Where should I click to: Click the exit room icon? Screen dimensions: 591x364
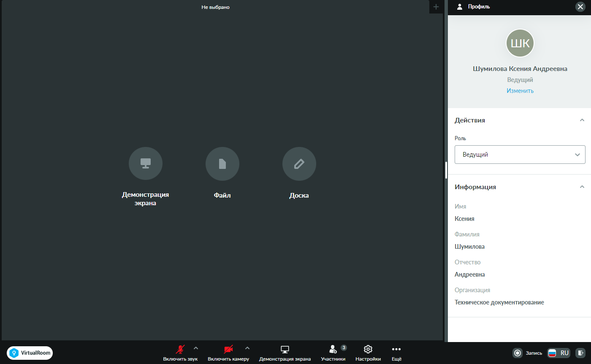(x=580, y=353)
